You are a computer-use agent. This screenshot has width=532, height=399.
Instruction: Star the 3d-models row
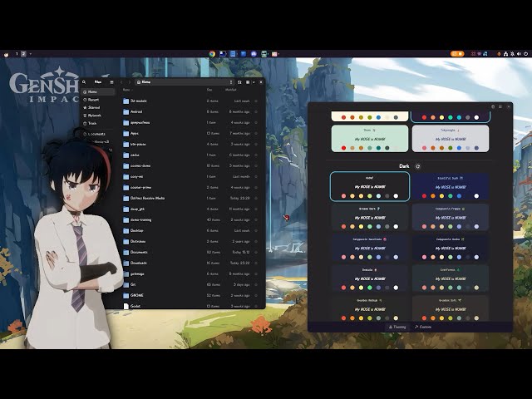[256, 101]
